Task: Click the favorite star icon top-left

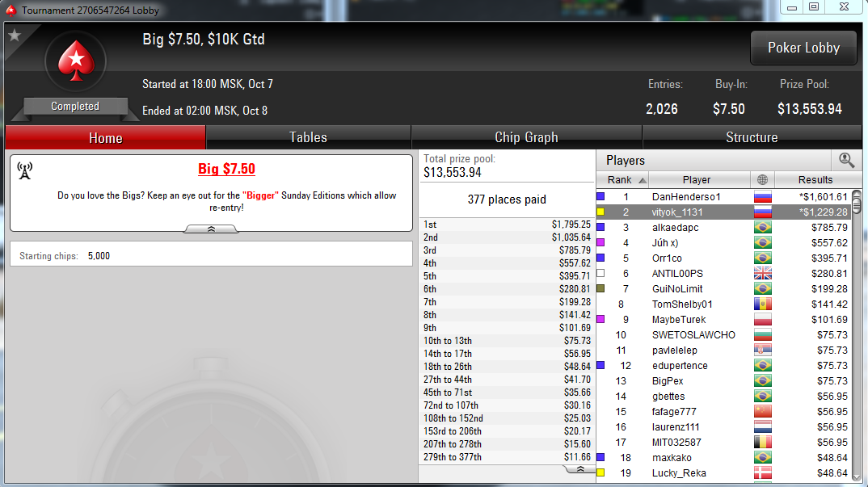Action: [15, 36]
